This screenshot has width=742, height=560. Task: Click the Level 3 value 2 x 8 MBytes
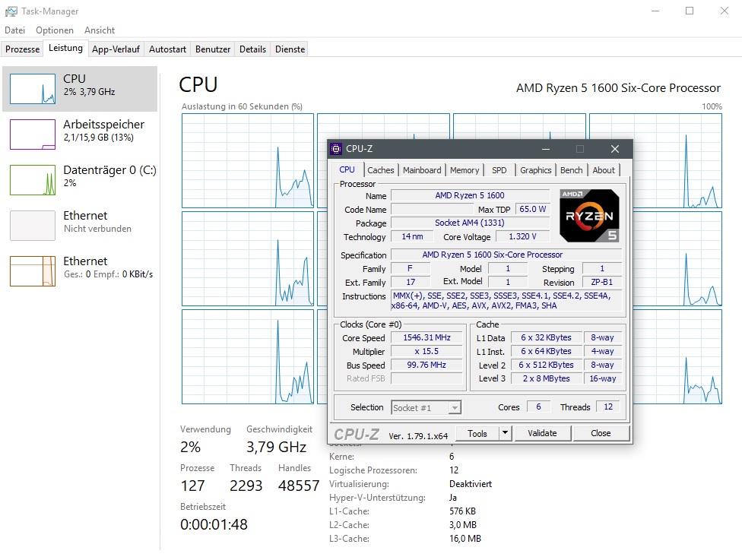pyautogui.click(x=546, y=379)
